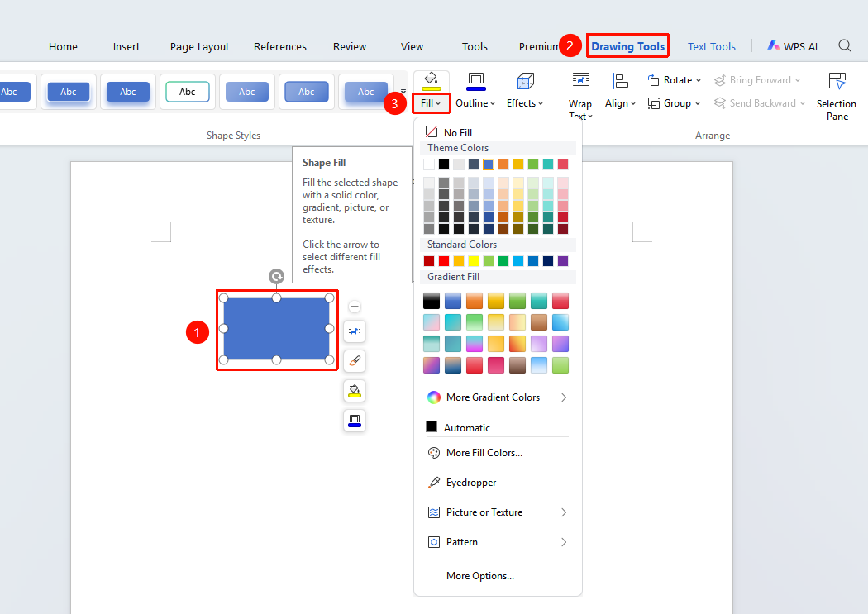Click the Shape Fill paint bucket icon

tap(432, 81)
